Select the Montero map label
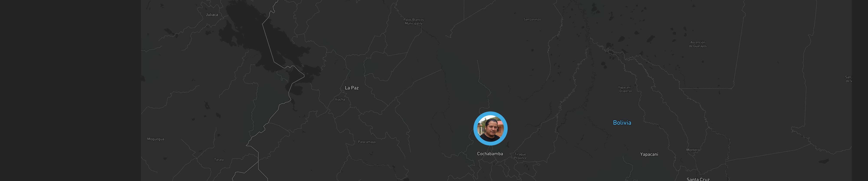 point(693,150)
